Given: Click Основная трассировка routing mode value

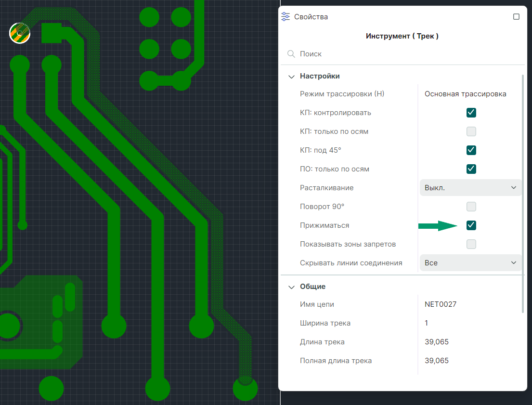Looking at the screenshot, I should click(465, 94).
